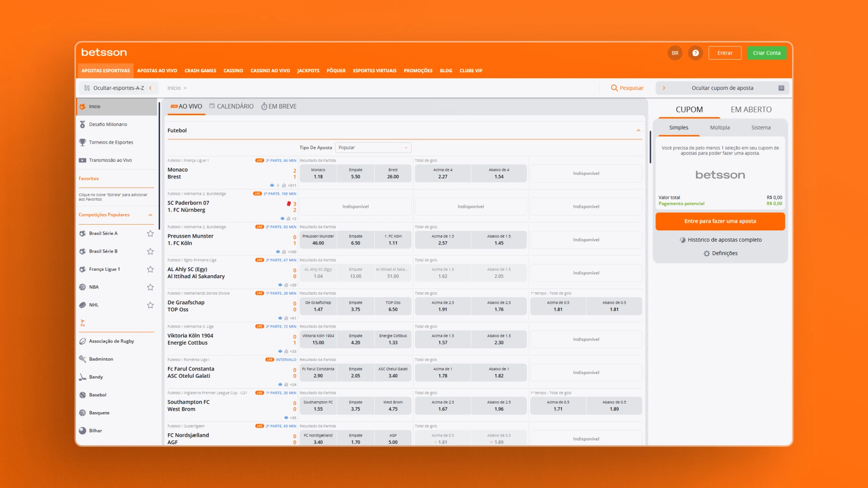Open Histórico de apostas completo link

pyautogui.click(x=725, y=240)
